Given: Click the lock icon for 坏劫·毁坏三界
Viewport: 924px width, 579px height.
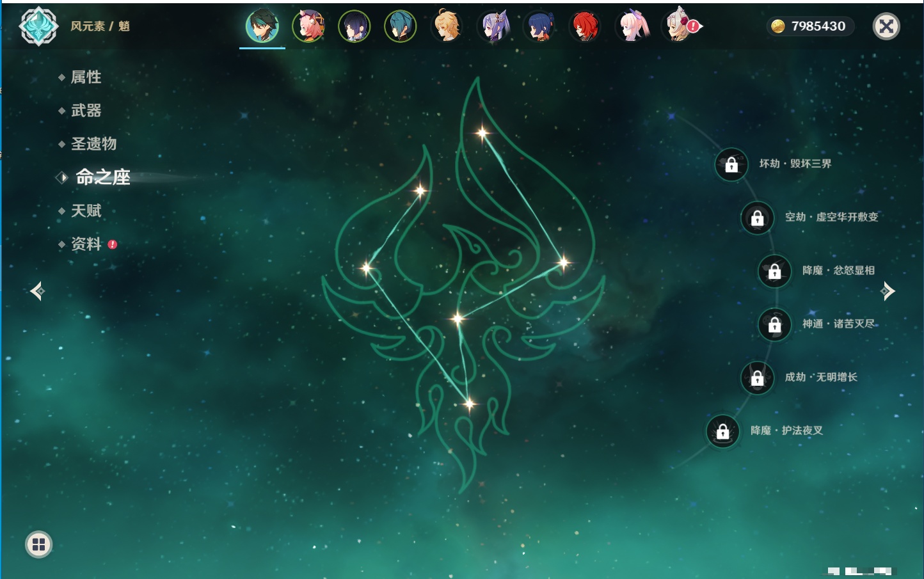Looking at the screenshot, I should point(731,165).
